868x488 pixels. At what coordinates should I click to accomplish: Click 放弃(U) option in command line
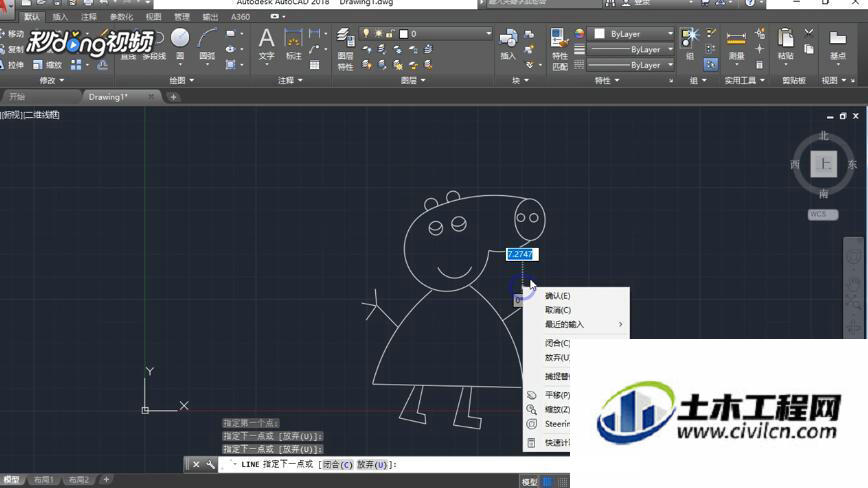tap(372, 465)
